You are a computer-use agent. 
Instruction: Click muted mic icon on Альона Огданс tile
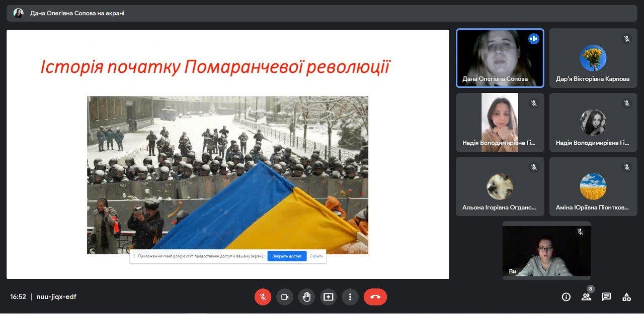pos(534,167)
